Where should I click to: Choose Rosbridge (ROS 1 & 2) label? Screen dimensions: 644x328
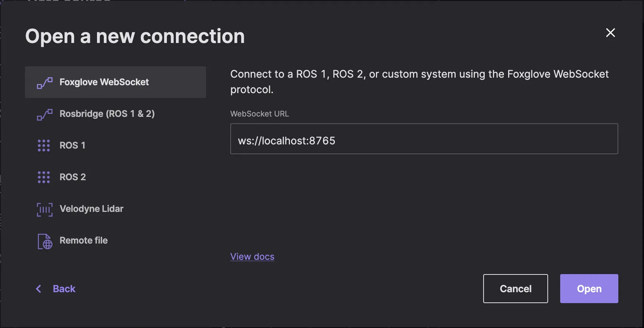pyautogui.click(x=107, y=114)
